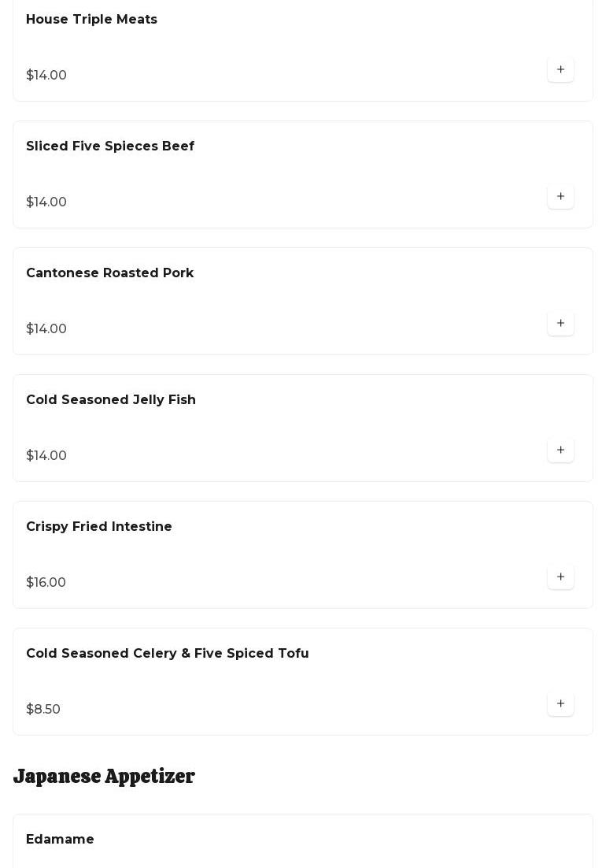Select the Sliced Five Spieces Beef title
The width and height of the screenshot is (606, 868).
click(110, 147)
